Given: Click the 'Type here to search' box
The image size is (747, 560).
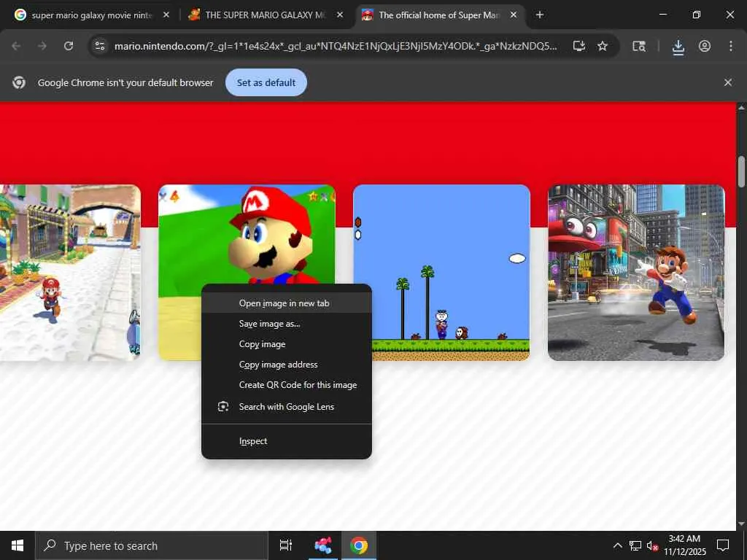Looking at the screenshot, I should [x=152, y=545].
